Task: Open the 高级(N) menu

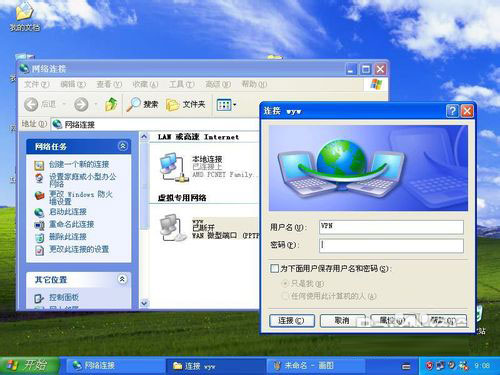Action: tap(218, 84)
